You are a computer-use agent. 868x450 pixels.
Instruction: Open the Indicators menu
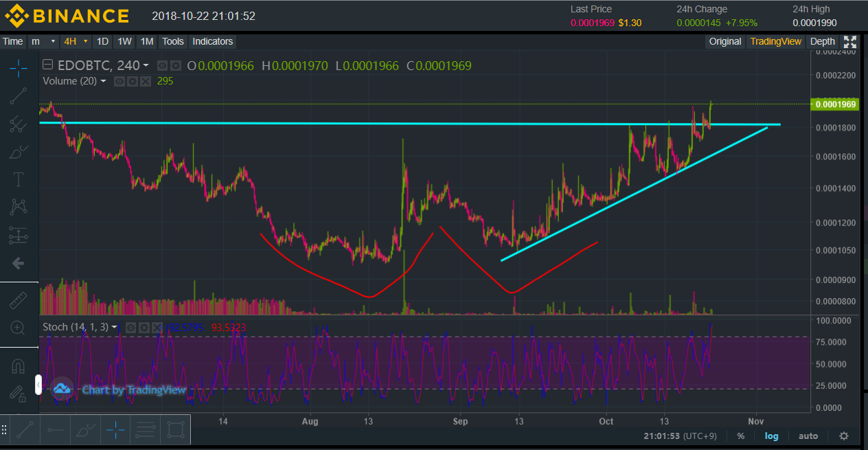tap(212, 41)
